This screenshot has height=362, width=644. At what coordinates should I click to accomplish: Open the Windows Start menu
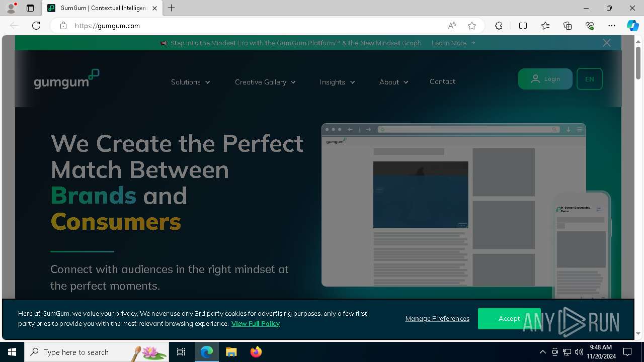click(x=12, y=352)
